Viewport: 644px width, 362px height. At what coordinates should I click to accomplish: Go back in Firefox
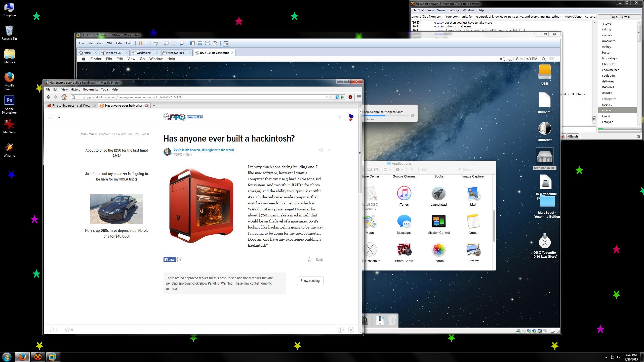coord(48,97)
